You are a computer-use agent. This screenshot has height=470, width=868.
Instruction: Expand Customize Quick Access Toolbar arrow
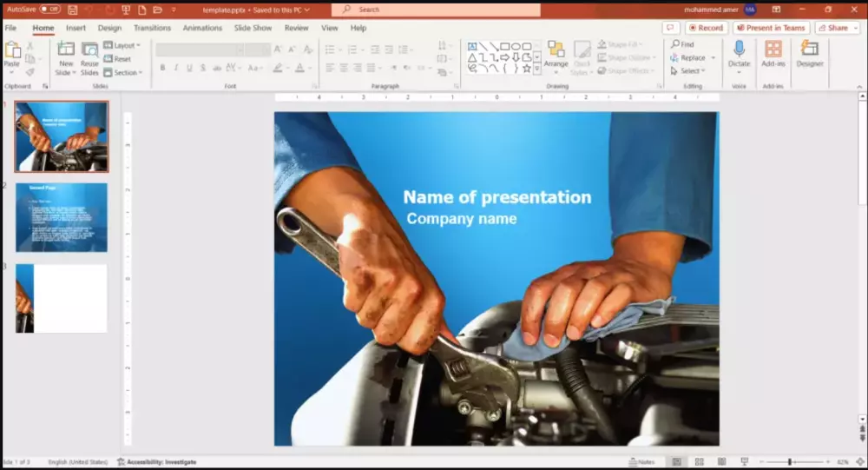[x=174, y=10]
